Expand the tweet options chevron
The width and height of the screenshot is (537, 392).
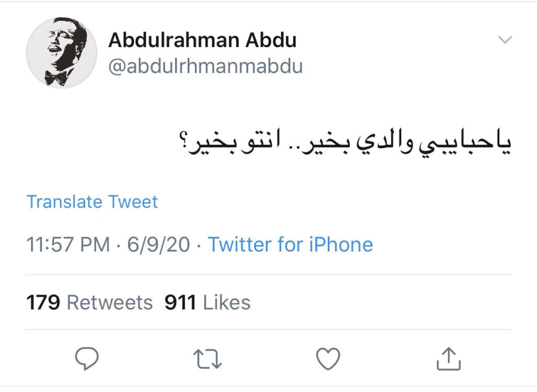tap(504, 40)
